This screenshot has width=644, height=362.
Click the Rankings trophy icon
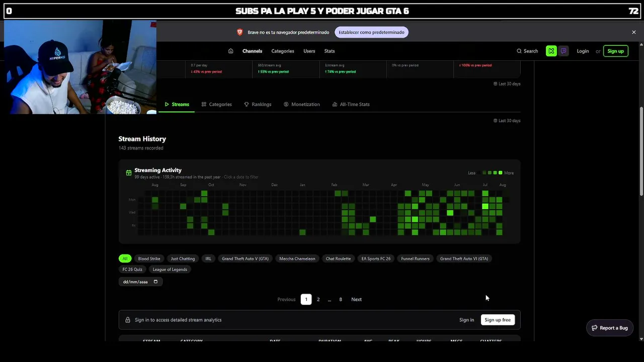tap(247, 105)
